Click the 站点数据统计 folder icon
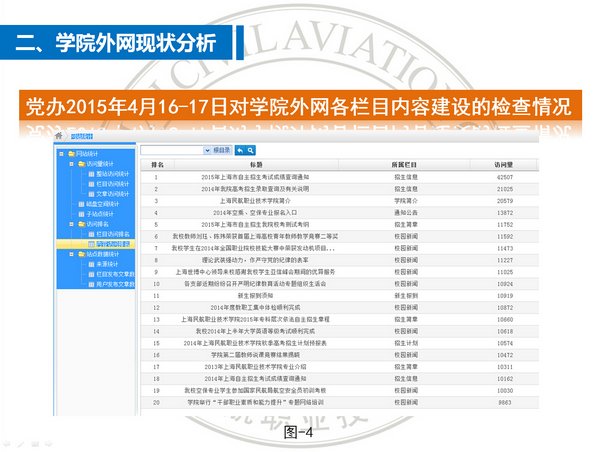This screenshot has width=600, height=452. tap(80, 254)
